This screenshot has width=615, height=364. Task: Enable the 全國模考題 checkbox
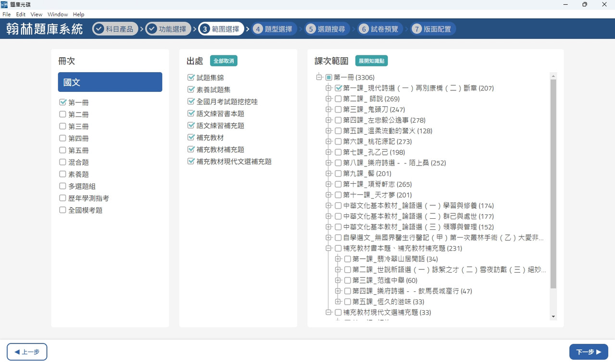(63, 210)
